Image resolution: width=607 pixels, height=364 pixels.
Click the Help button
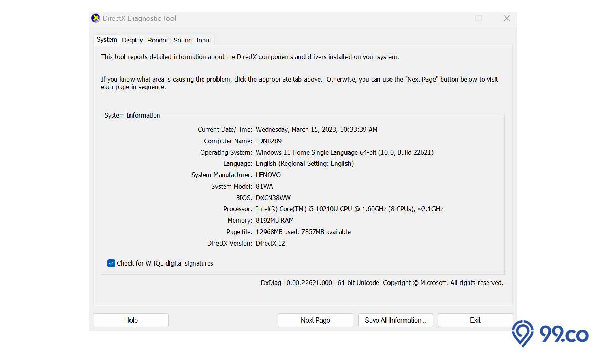tap(131, 320)
